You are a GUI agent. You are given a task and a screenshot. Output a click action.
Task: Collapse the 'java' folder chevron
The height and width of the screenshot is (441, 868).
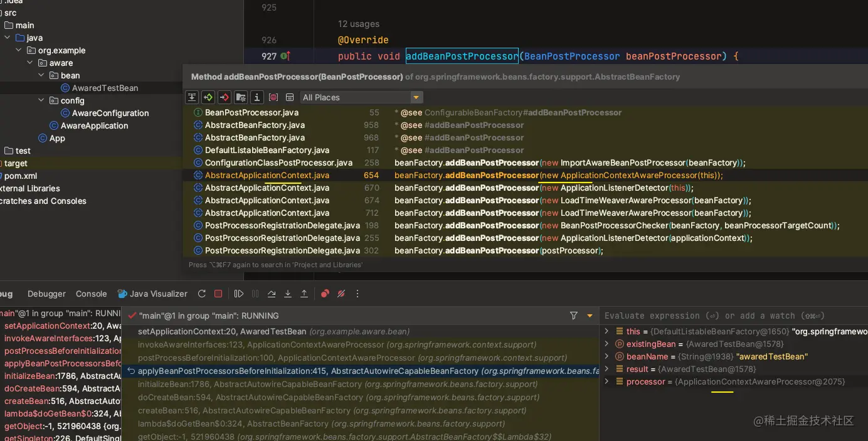(8, 38)
